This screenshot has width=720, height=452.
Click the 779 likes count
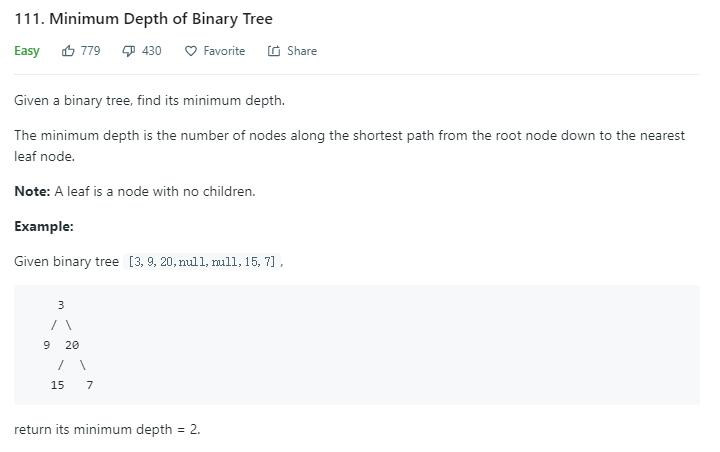pyautogui.click(x=90, y=51)
